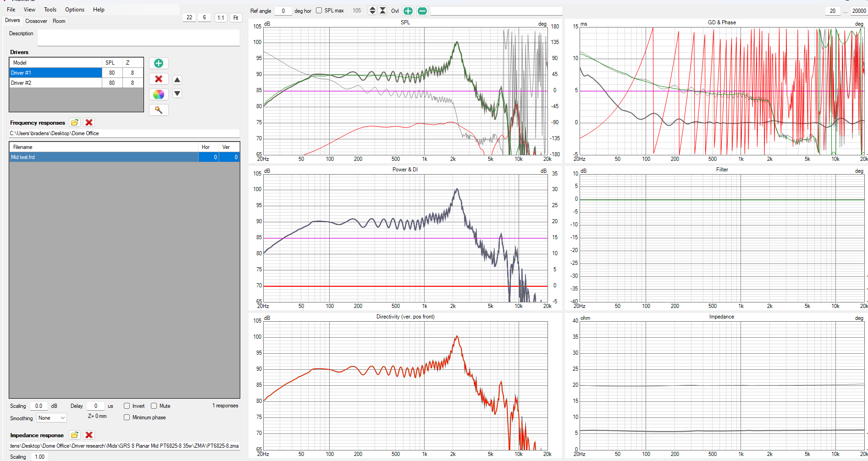Click the SPL chart title

[405, 22]
